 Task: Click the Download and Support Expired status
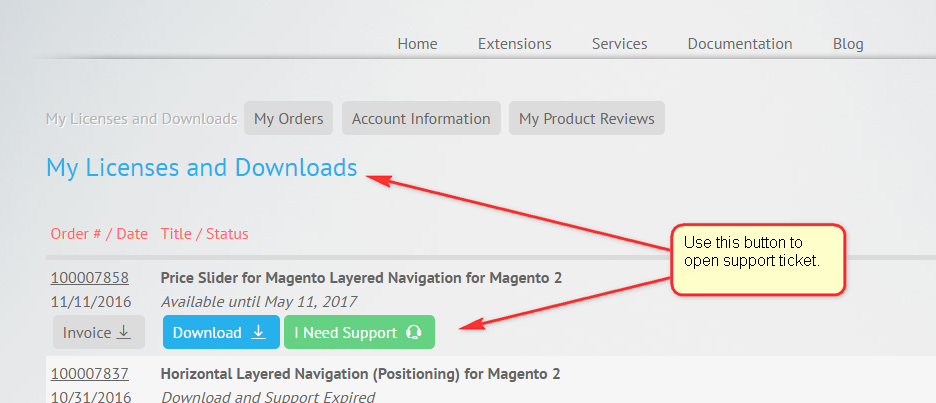[x=268, y=397]
